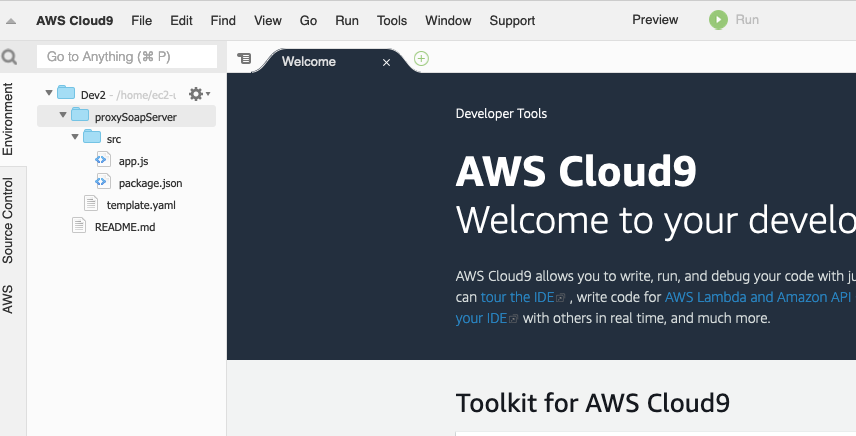Close the Welcome tab
856x436 pixels.
pos(387,63)
